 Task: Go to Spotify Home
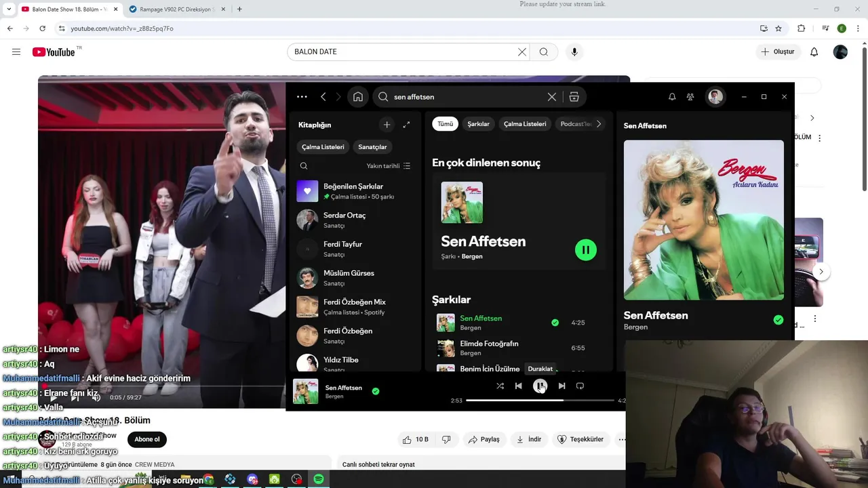pyautogui.click(x=358, y=97)
